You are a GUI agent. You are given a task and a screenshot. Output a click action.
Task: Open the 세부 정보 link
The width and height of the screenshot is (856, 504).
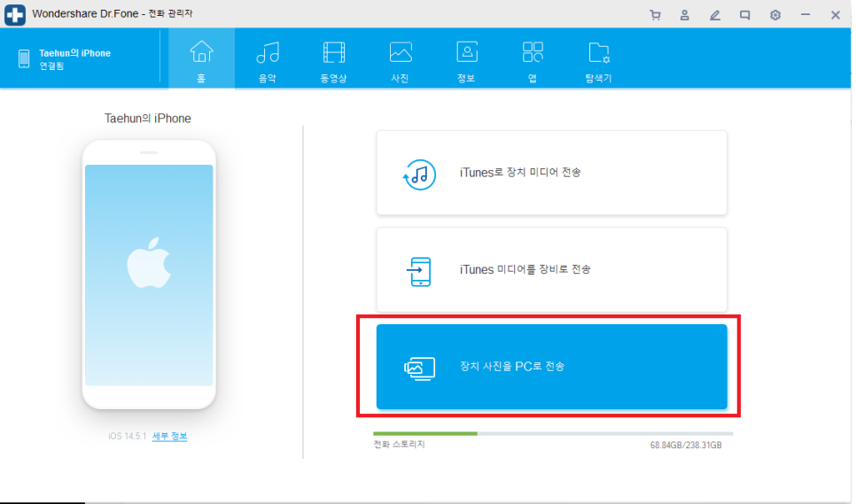pos(170,436)
